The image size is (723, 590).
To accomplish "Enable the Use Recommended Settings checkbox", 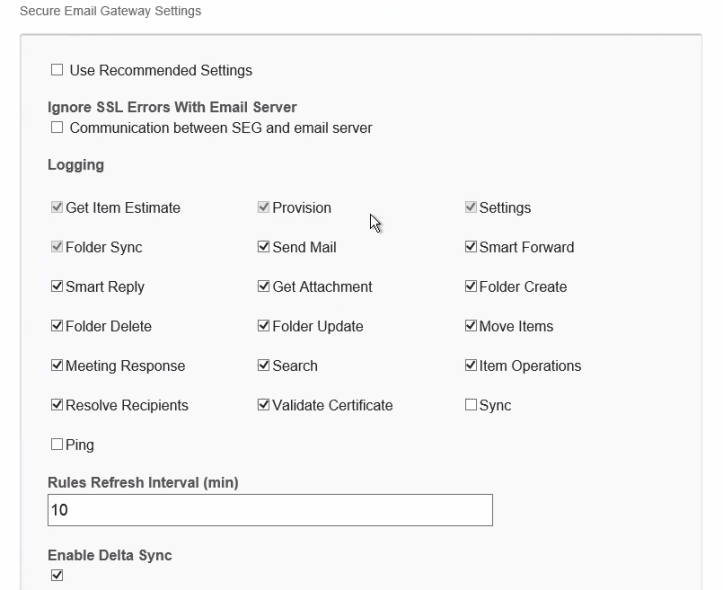I will click(x=57, y=71).
